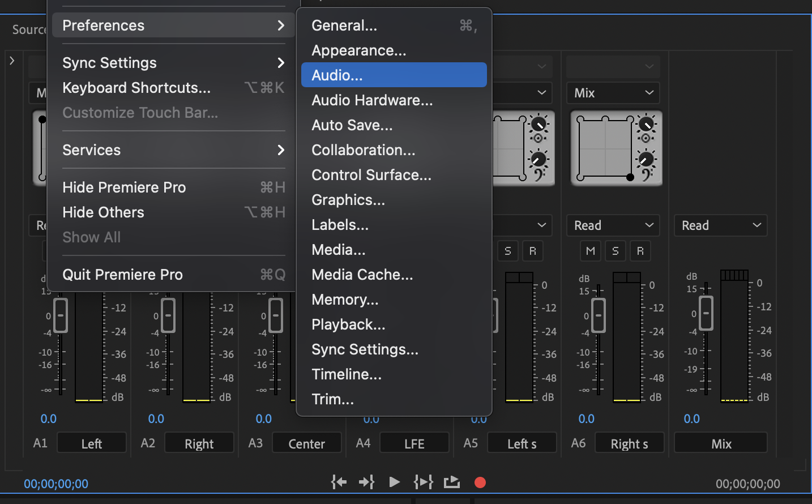Image resolution: width=812 pixels, height=504 pixels.
Task: Mute track A6 with M button
Action: pyautogui.click(x=591, y=251)
